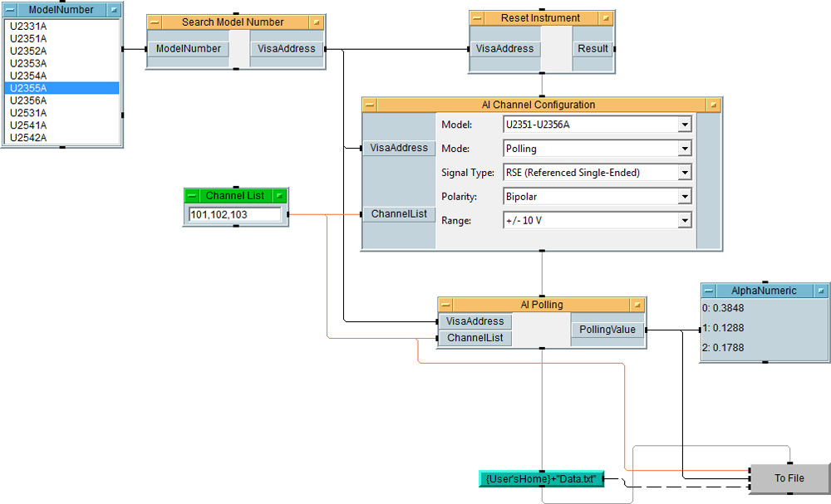Expand the Polarity dropdown showing Bipolar
Viewport: 831px width, 504px height.
684,197
